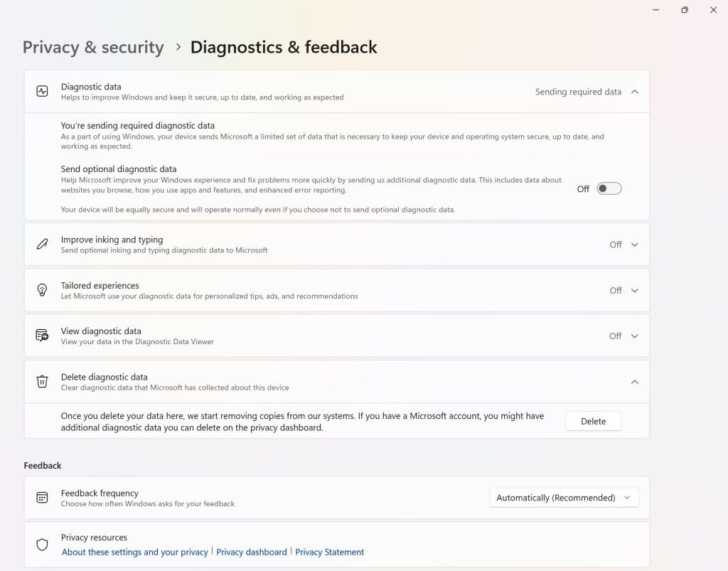This screenshot has height=571, width=728.
Task: Minimize the Settings window
Action: pos(656,10)
